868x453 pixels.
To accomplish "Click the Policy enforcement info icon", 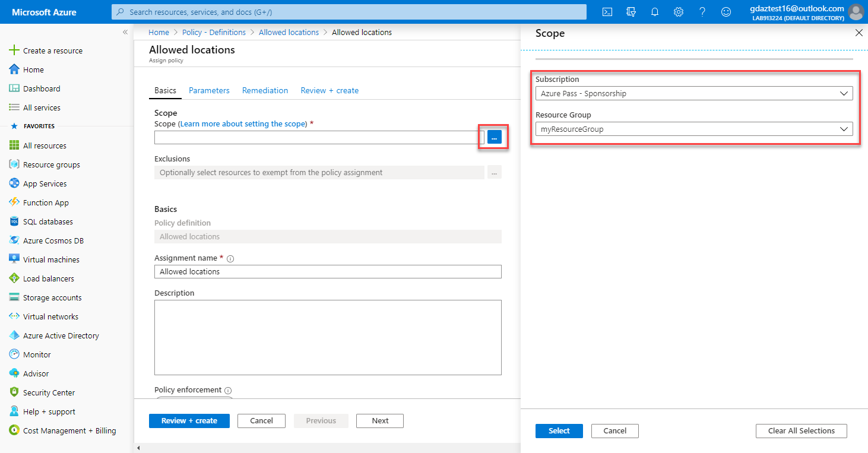I will coord(228,391).
